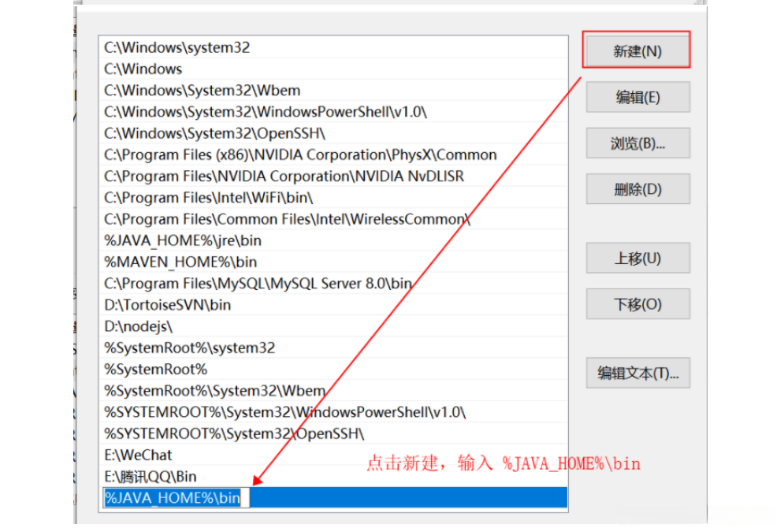Screen dimensions: 784x532
Task: Select the C:\Windows path row
Action: (x=333, y=69)
